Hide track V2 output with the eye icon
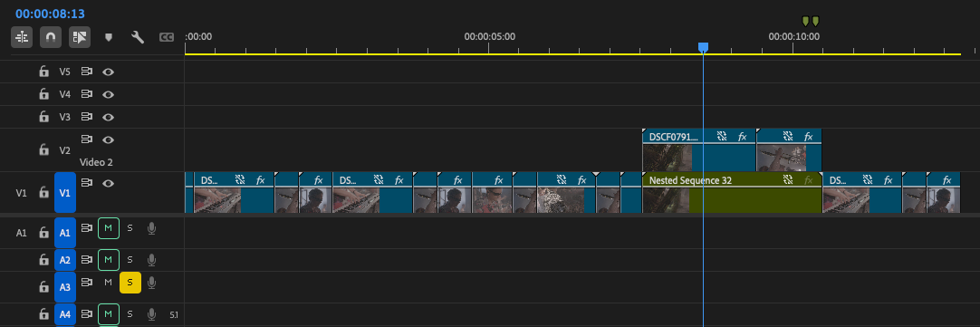 tap(108, 139)
